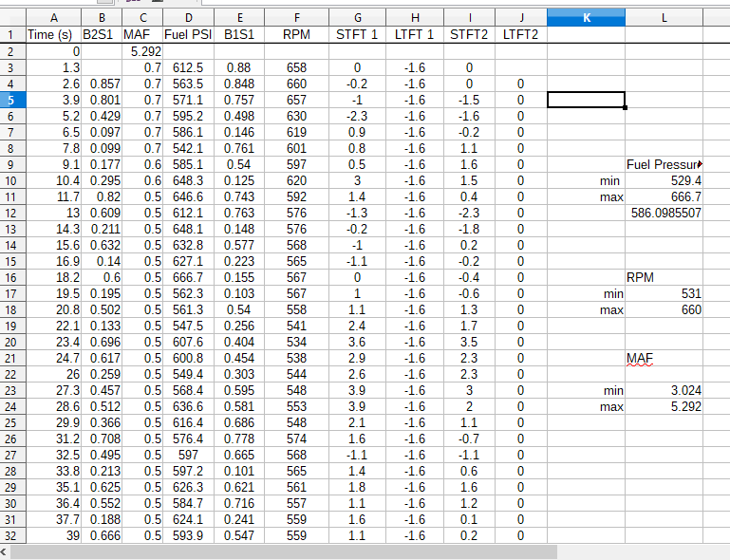Select row 16 header

tap(11, 277)
